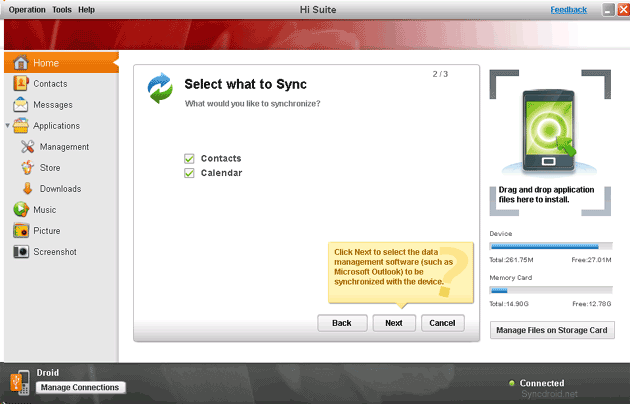Open the Help menu
The height and width of the screenshot is (404, 630).
[x=87, y=9]
